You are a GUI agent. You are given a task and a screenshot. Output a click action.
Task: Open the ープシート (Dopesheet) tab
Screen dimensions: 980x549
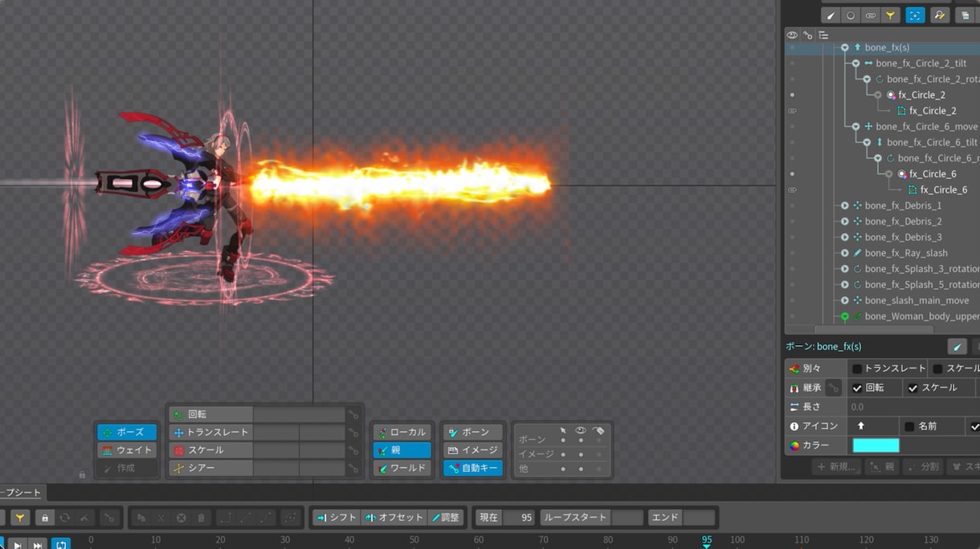tap(21, 492)
